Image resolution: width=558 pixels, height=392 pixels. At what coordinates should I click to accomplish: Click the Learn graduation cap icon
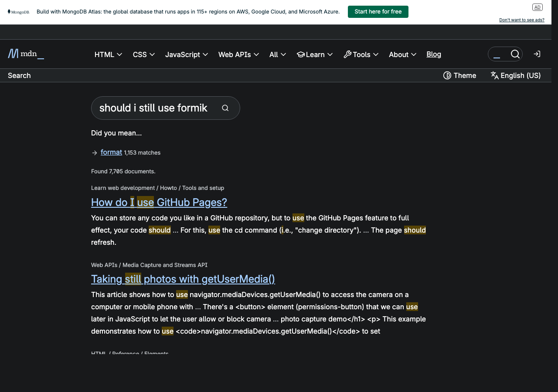coord(301,54)
